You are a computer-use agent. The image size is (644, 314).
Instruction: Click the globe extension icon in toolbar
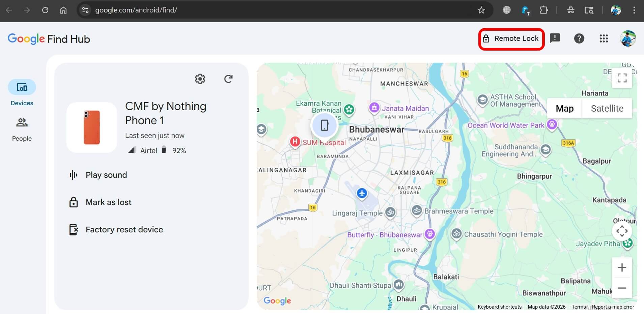click(x=506, y=10)
